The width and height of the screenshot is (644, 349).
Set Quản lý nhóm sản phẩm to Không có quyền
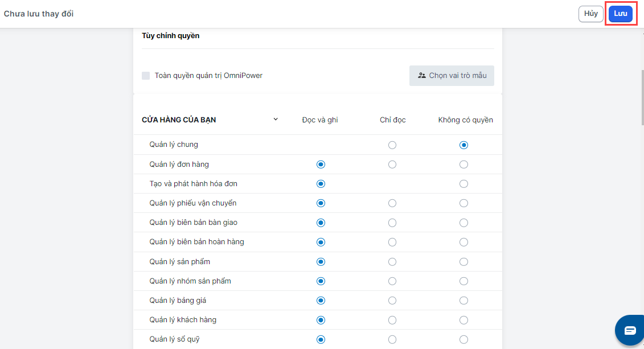point(464,281)
